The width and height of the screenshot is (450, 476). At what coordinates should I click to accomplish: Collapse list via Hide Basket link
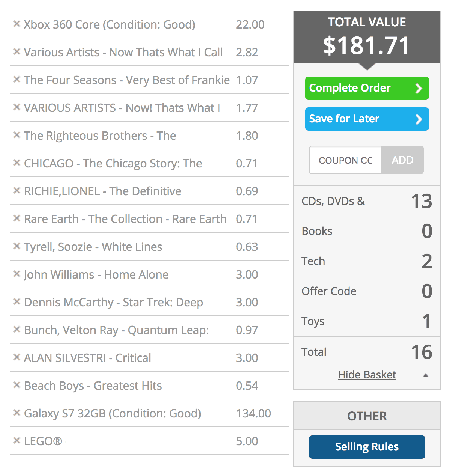367,375
